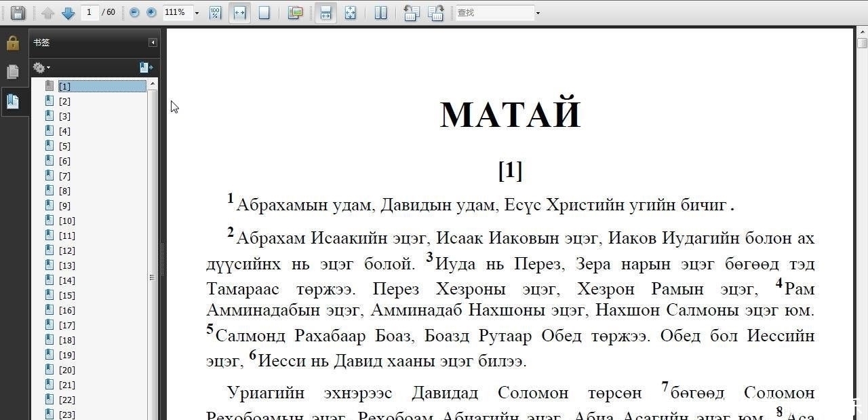868x420 pixels.
Task: Click the search 查找 text field
Action: pyautogui.click(x=495, y=12)
